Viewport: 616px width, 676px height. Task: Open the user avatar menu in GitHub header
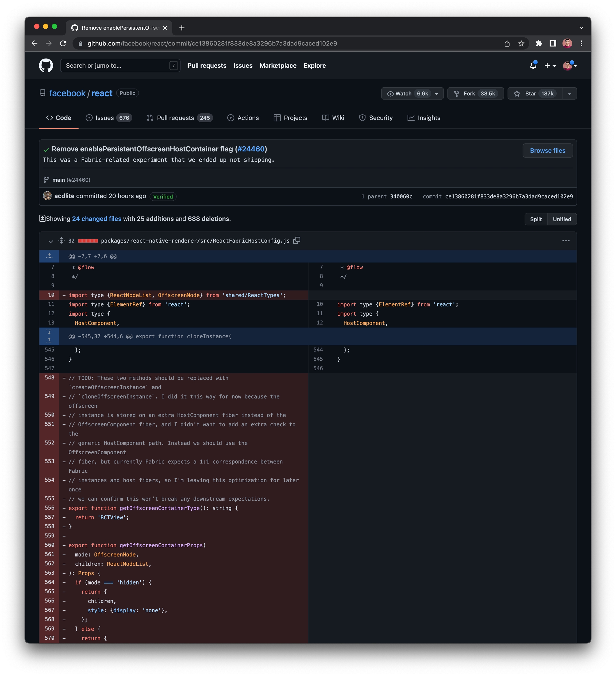click(x=569, y=65)
